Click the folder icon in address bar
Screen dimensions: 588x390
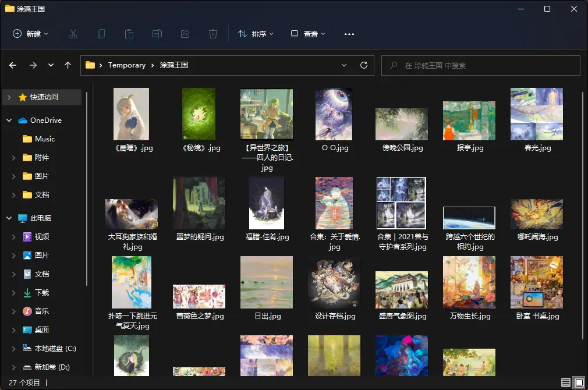click(90, 65)
